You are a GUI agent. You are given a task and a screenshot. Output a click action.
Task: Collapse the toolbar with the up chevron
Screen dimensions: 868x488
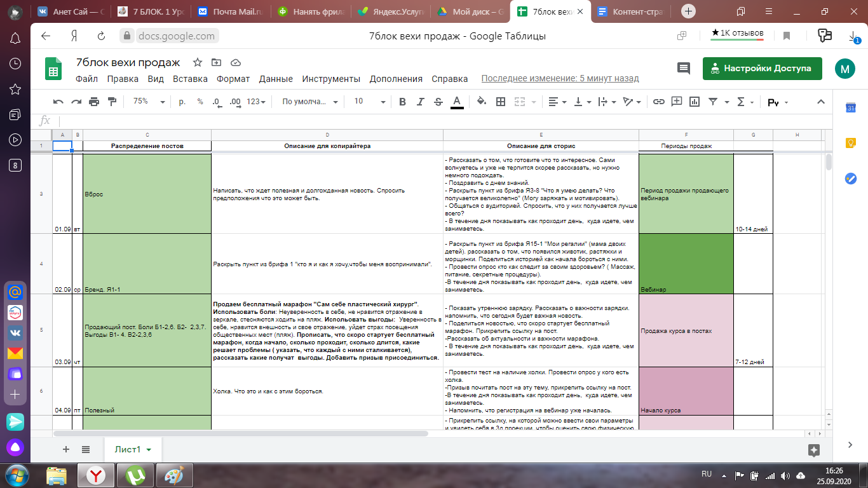(820, 102)
